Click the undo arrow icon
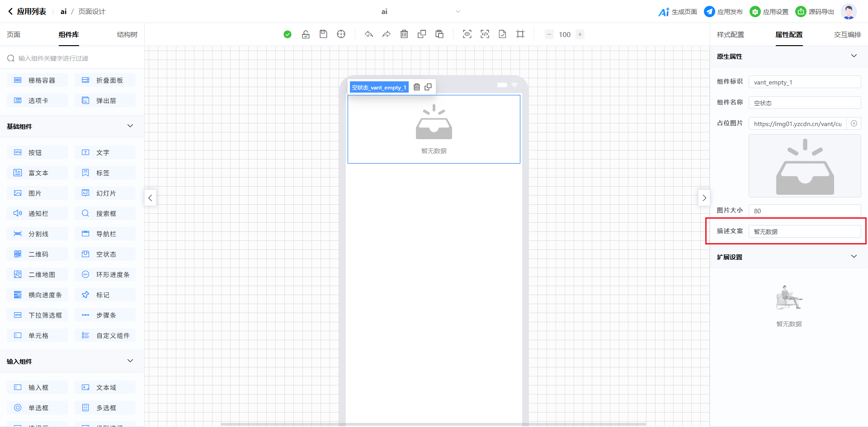This screenshot has width=868, height=427. 369,34
